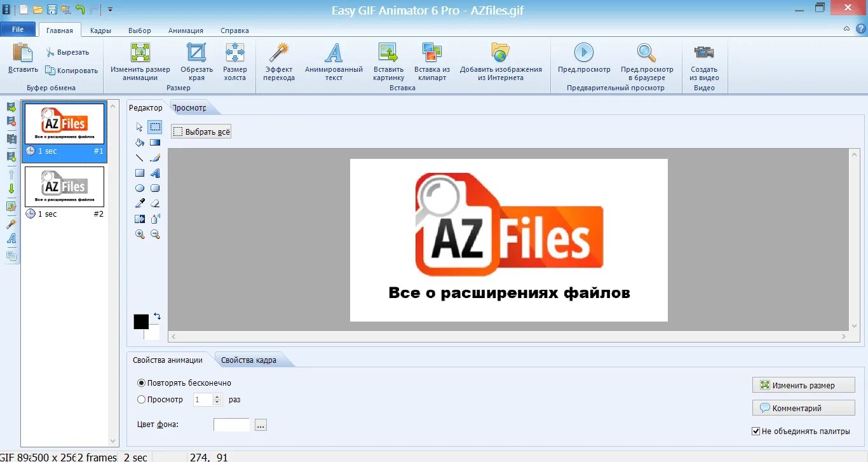The width and height of the screenshot is (868, 462).
Task: Click the zoom out magnifier tool
Action: click(155, 234)
